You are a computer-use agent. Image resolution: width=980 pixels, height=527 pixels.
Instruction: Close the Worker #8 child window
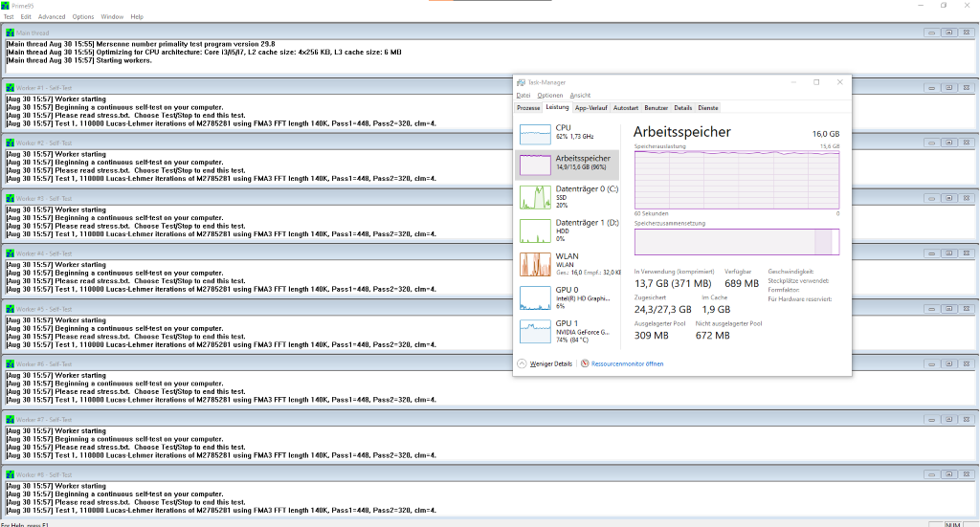tap(967, 474)
